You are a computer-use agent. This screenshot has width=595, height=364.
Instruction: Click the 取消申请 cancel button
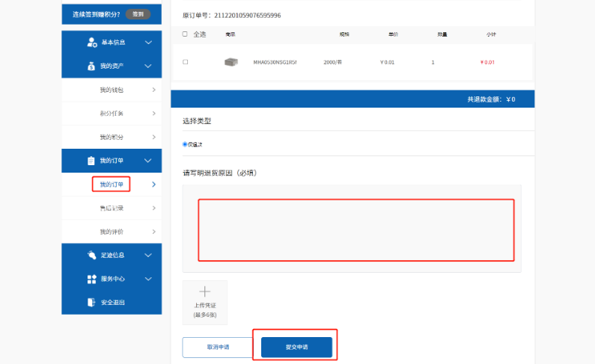[218, 347]
